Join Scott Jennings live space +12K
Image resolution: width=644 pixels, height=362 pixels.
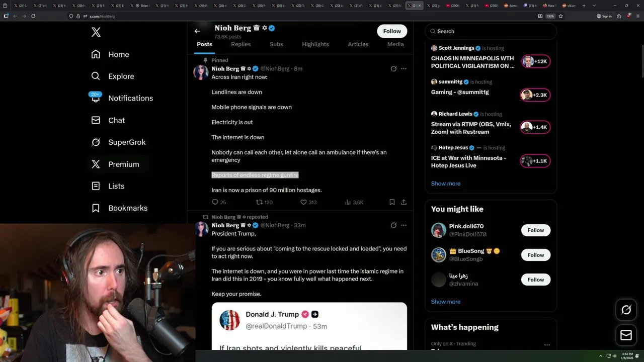(x=536, y=61)
